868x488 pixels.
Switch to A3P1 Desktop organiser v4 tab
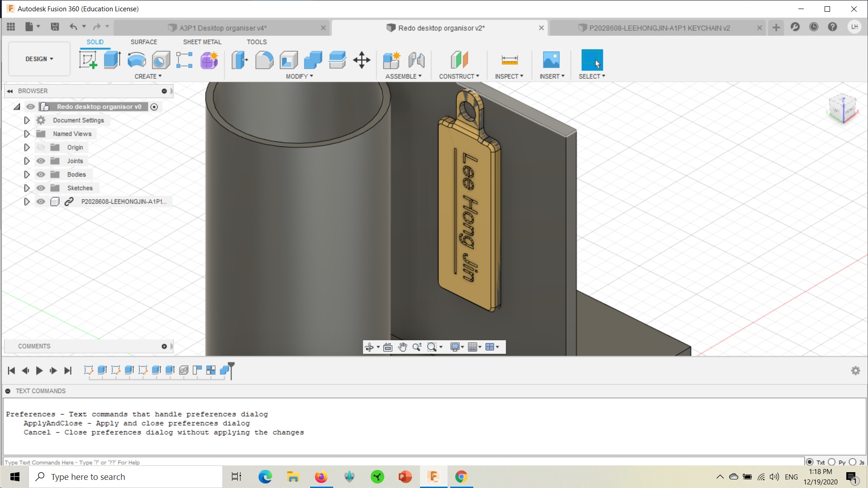[x=222, y=28]
